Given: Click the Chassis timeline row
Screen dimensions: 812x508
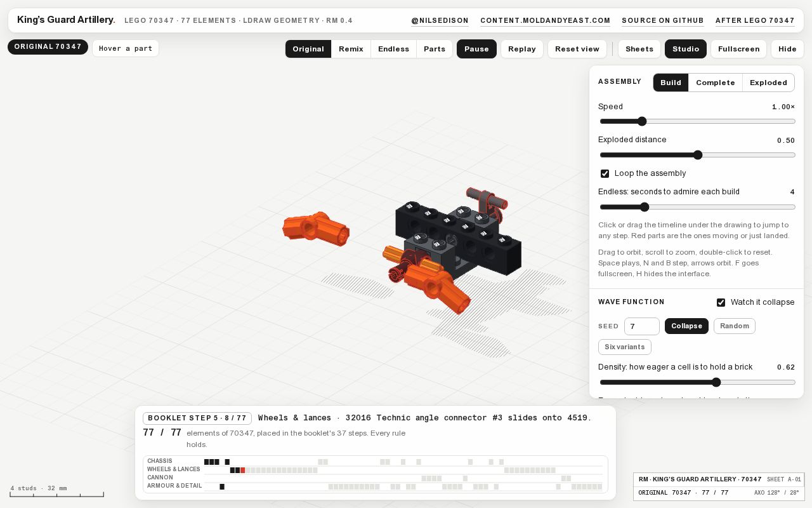Looking at the screenshot, I should 374,462.
